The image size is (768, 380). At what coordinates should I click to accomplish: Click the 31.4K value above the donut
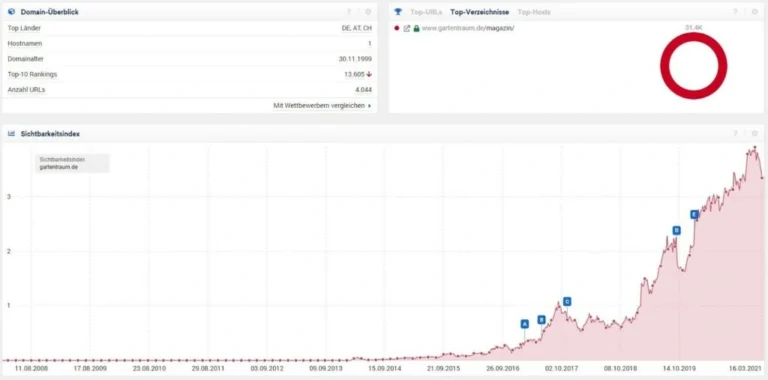[694, 28]
